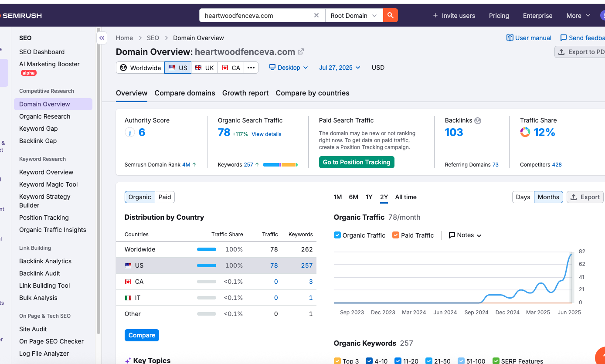Open the Root Domain dropdown

tap(354, 16)
